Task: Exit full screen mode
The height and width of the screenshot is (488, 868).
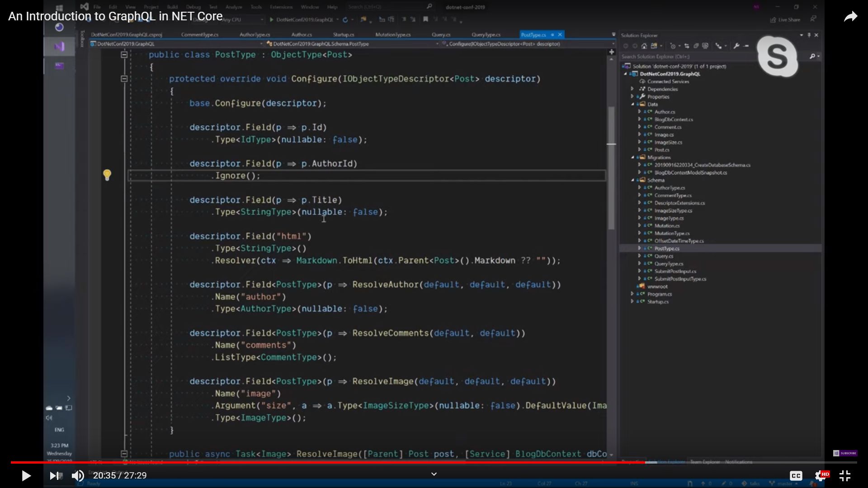Action: (844, 475)
